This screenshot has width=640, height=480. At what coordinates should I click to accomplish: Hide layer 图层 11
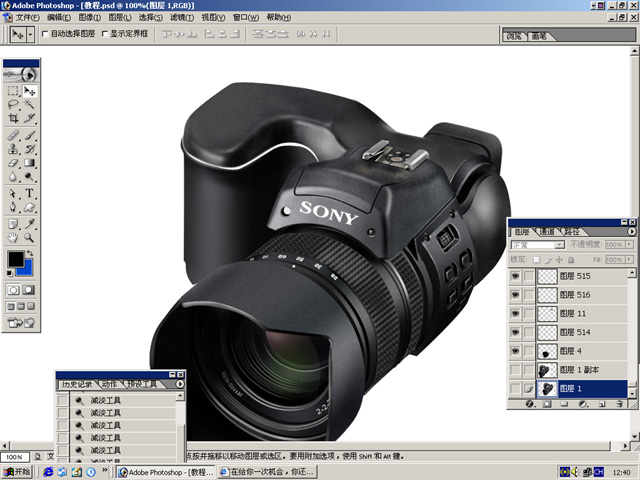[x=516, y=313]
